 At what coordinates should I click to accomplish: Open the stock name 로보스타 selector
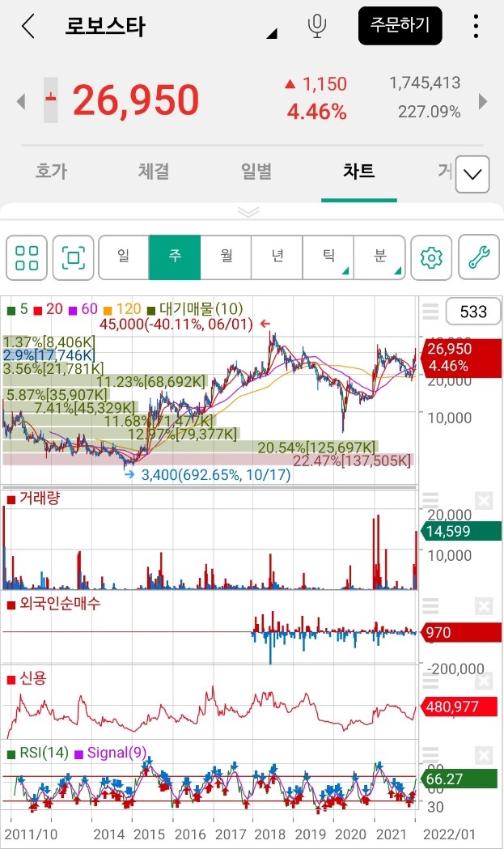click(171, 26)
